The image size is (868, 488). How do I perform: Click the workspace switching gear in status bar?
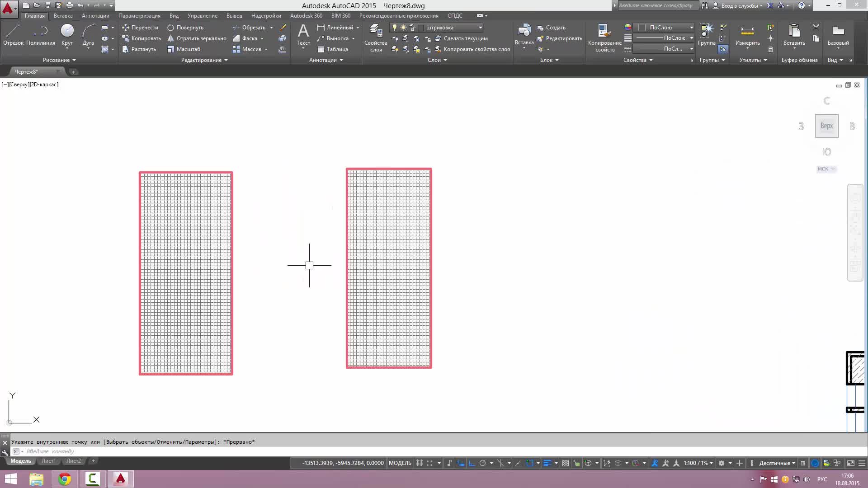[722, 463]
